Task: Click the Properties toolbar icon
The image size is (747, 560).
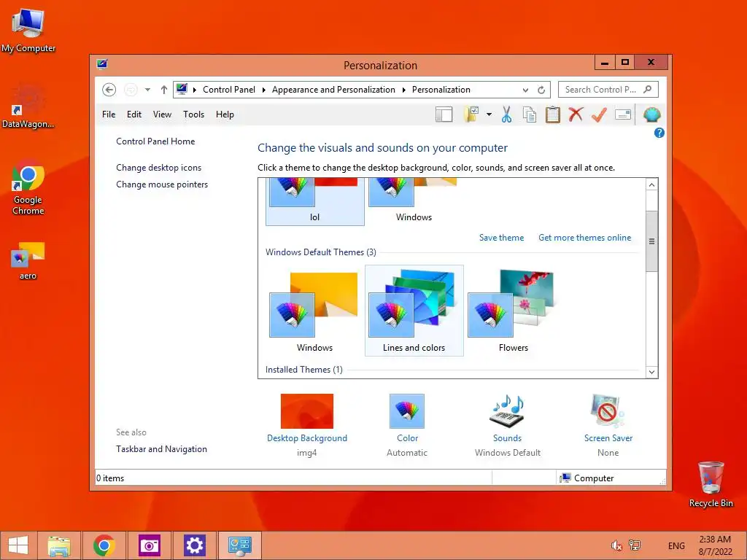Action: click(x=623, y=114)
